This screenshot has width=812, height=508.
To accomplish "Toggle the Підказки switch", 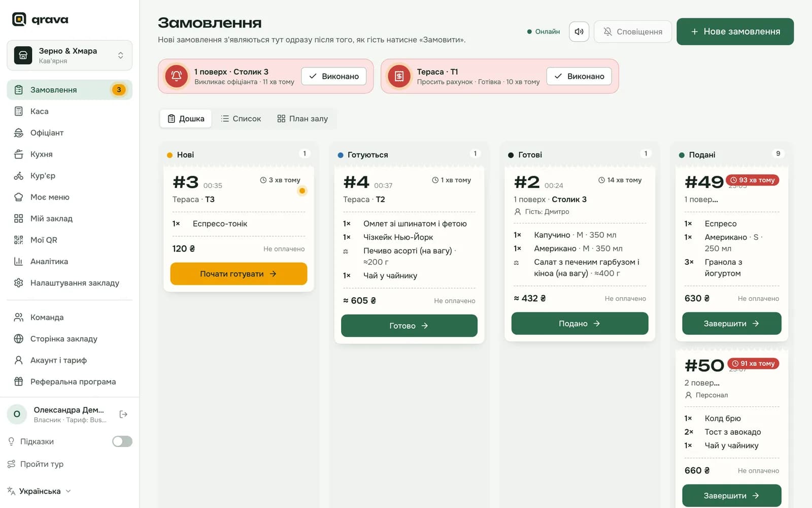I will (122, 441).
